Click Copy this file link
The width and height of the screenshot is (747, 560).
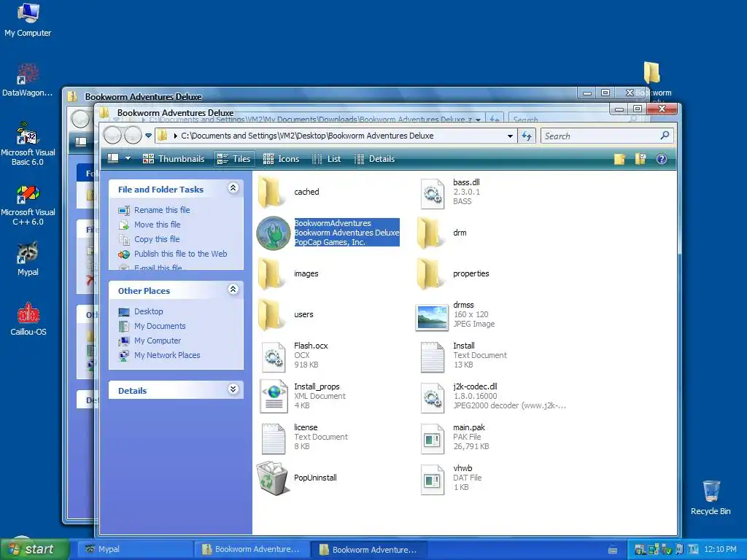[x=157, y=239]
